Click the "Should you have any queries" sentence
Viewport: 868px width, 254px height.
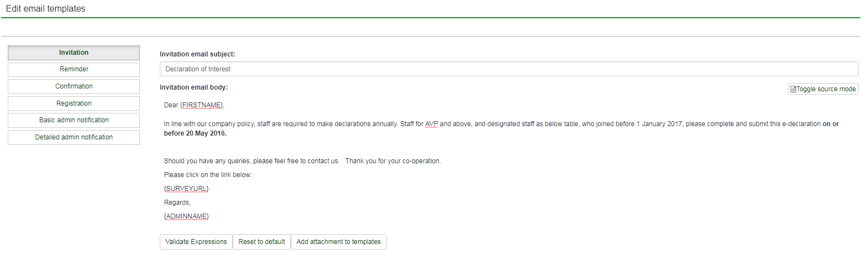(252, 161)
